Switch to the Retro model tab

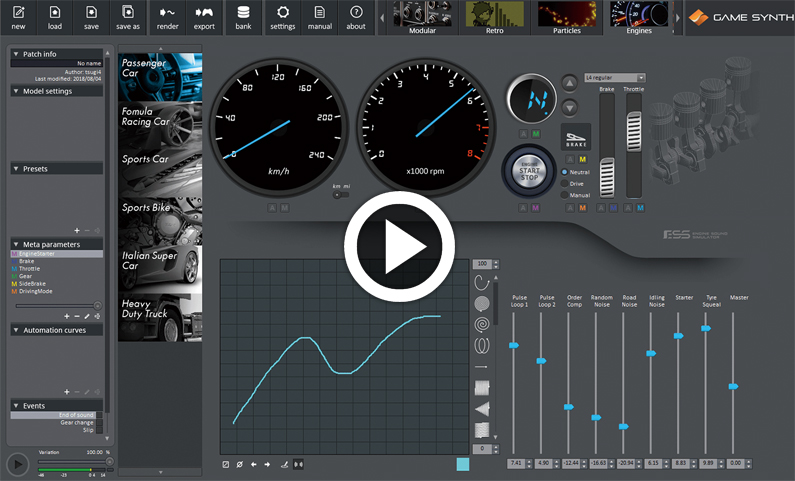click(x=495, y=18)
